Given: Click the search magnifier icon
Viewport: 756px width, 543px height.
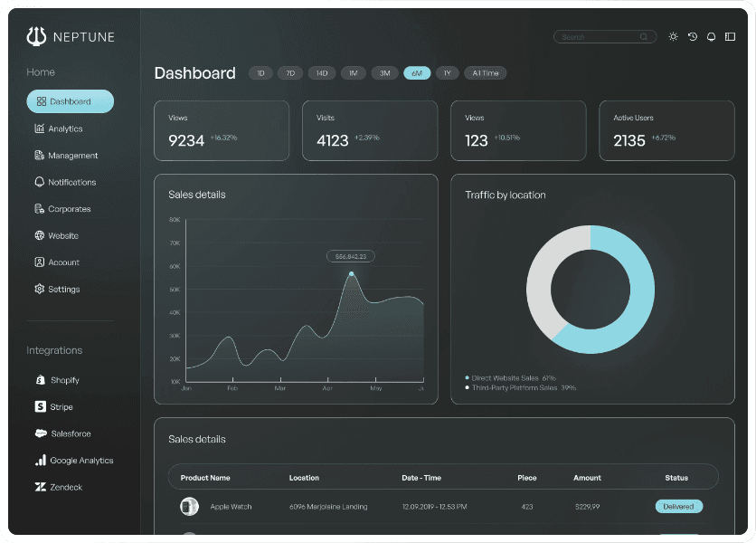Looking at the screenshot, I should 644,37.
